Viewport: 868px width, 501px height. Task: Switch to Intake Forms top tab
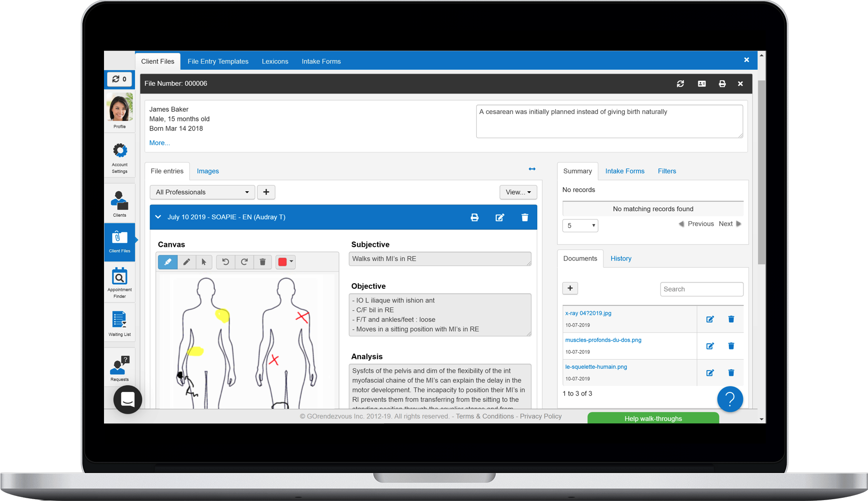click(321, 61)
